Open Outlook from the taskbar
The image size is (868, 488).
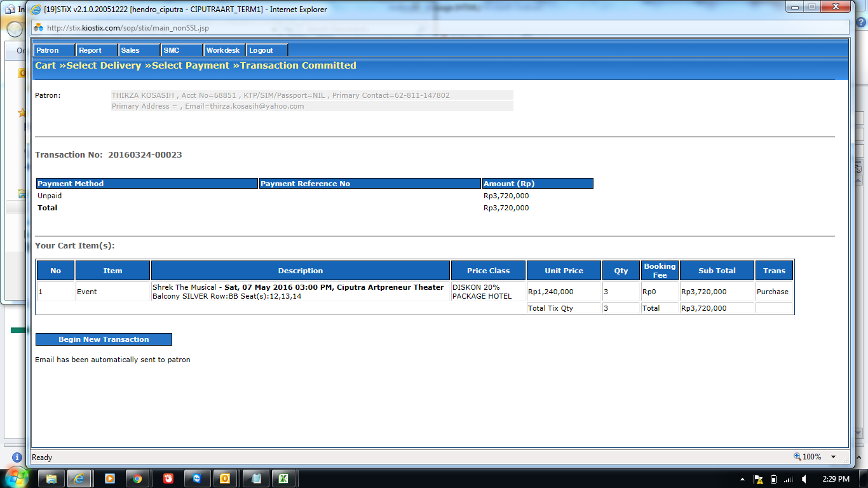[226, 478]
